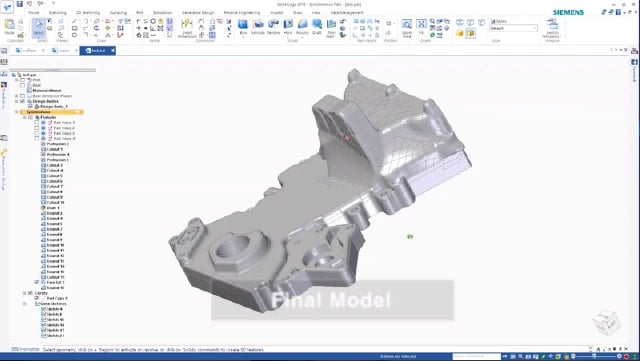Image resolution: width=640 pixels, height=361 pixels.
Task: Select the Revolve command icon
Action: pos(273,27)
